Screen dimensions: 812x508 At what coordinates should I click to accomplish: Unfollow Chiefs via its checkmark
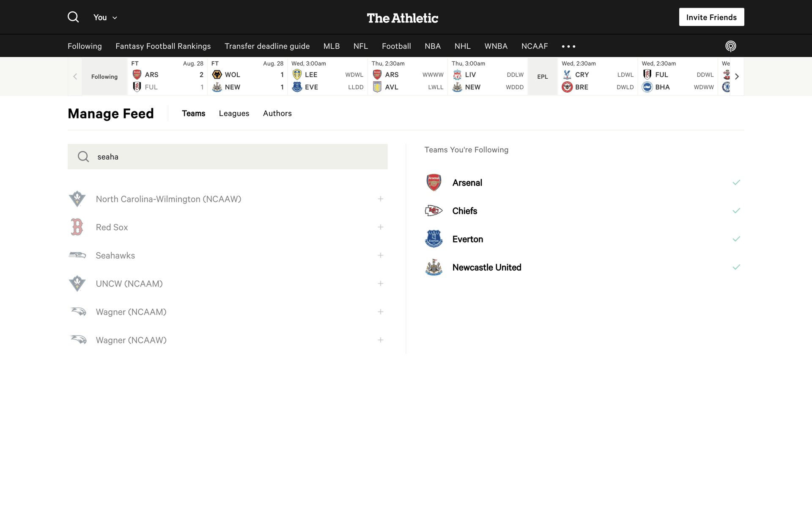[736, 211]
